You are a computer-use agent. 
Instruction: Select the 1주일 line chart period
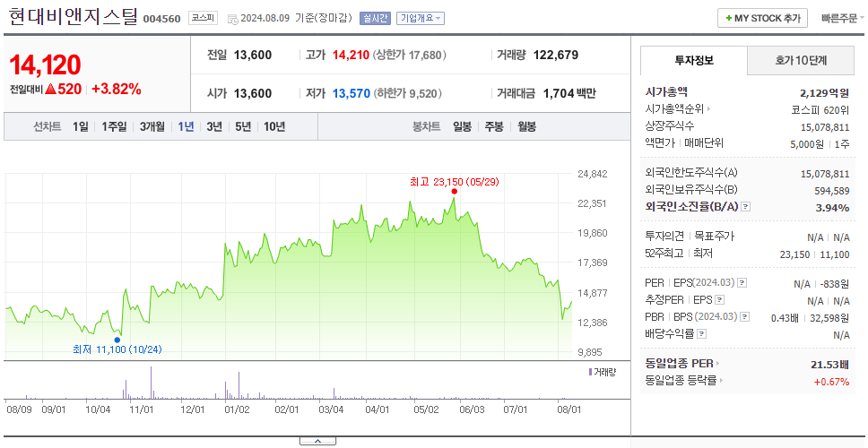(114, 126)
